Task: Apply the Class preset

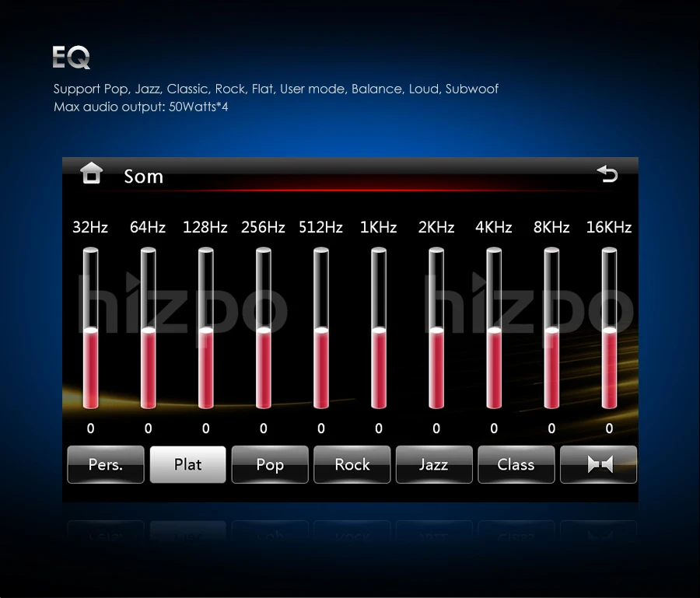Action: (516, 464)
